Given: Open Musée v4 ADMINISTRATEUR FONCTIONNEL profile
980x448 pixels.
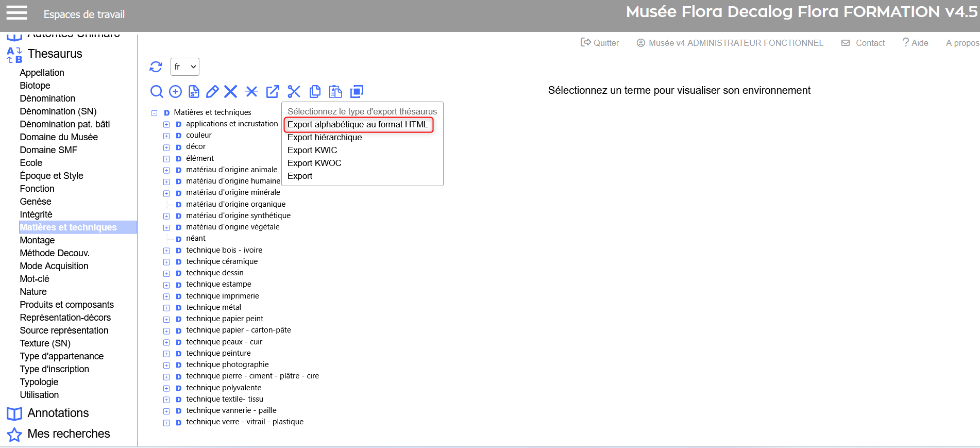Looking at the screenshot, I should tap(736, 43).
